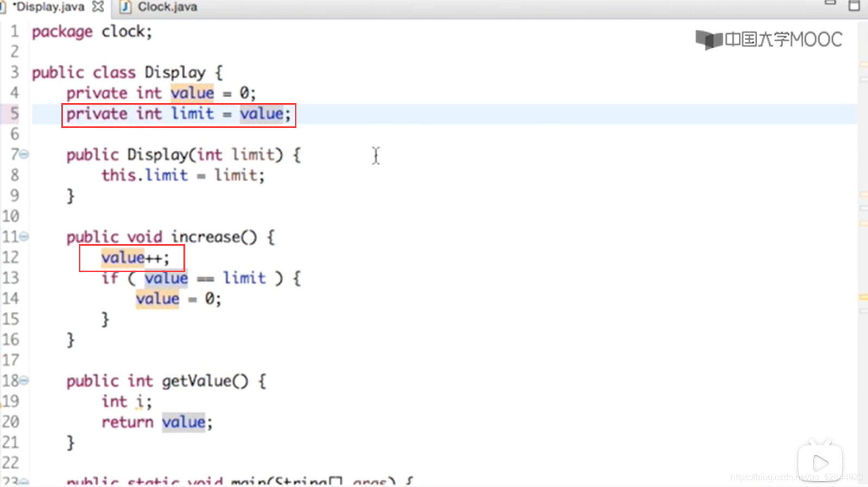Image resolution: width=868 pixels, height=487 pixels.
Task: Click 'limit' in the if condition on line 13
Action: point(244,278)
